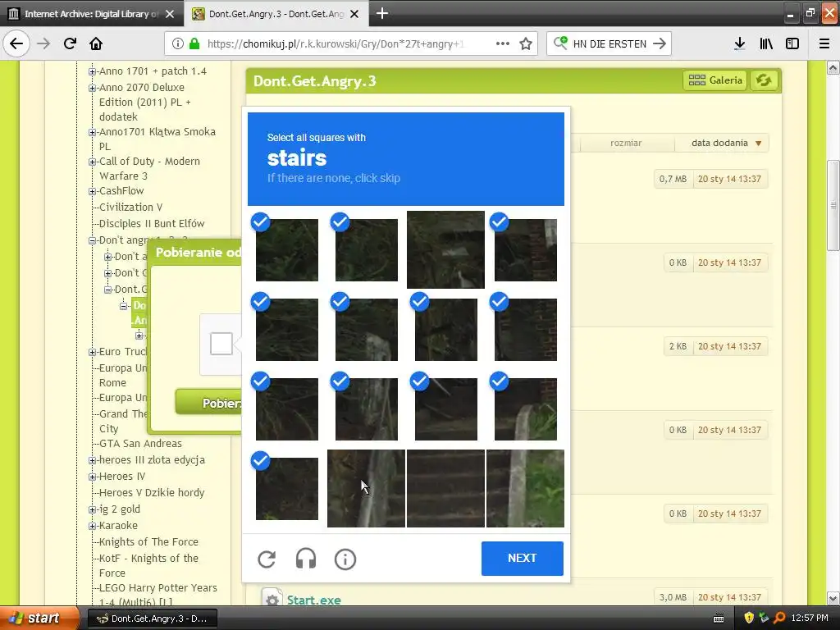Expand the Anno 1701 + patch 1.4 folder
The width and height of the screenshot is (840, 630).
[92, 71]
